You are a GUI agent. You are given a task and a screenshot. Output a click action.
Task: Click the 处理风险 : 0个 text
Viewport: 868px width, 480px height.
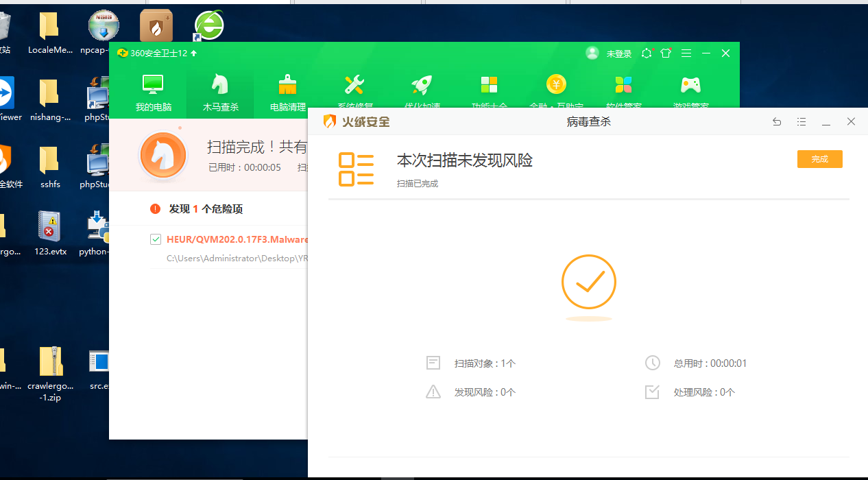704,392
